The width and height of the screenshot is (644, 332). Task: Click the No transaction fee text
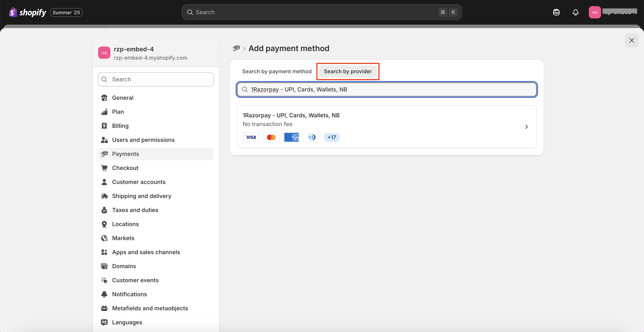(267, 124)
